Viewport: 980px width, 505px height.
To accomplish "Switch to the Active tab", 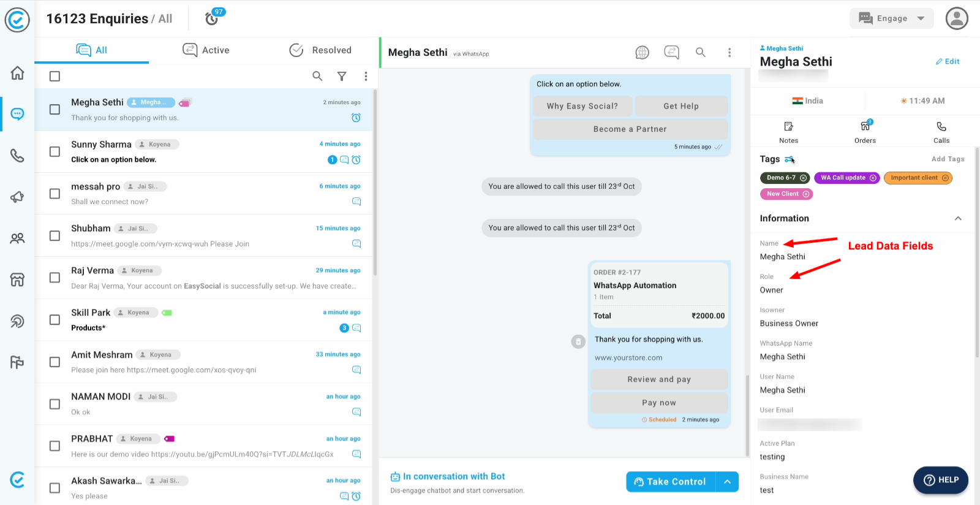I will pos(206,50).
